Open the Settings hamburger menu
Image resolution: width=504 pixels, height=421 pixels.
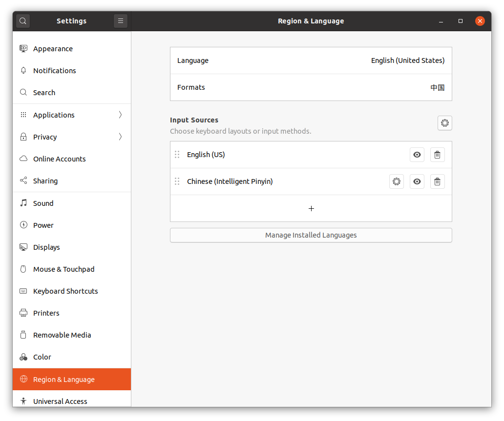(x=120, y=21)
